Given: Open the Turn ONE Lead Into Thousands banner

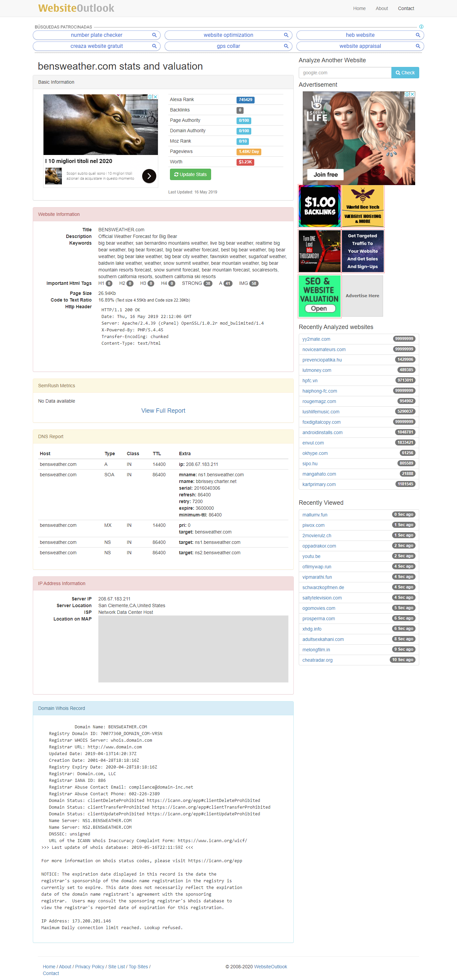Looking at the screenshot, I should (320, 251).
